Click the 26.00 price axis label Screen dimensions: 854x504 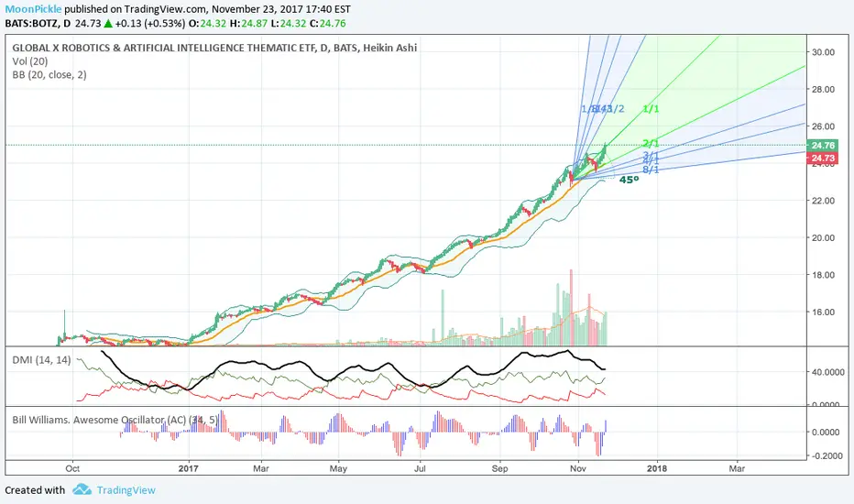[823, 126]
